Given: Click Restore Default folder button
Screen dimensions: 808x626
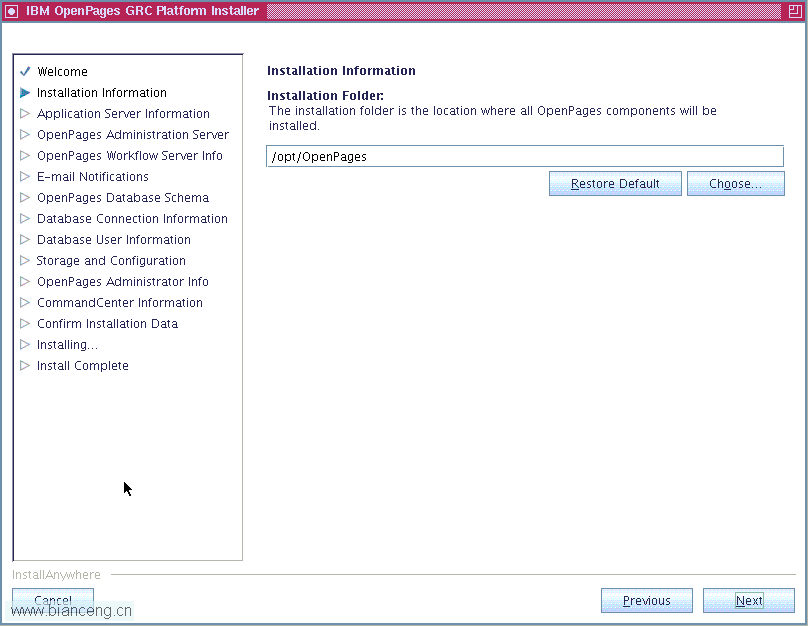Looking at the screenshot, I should click(615, 184).
